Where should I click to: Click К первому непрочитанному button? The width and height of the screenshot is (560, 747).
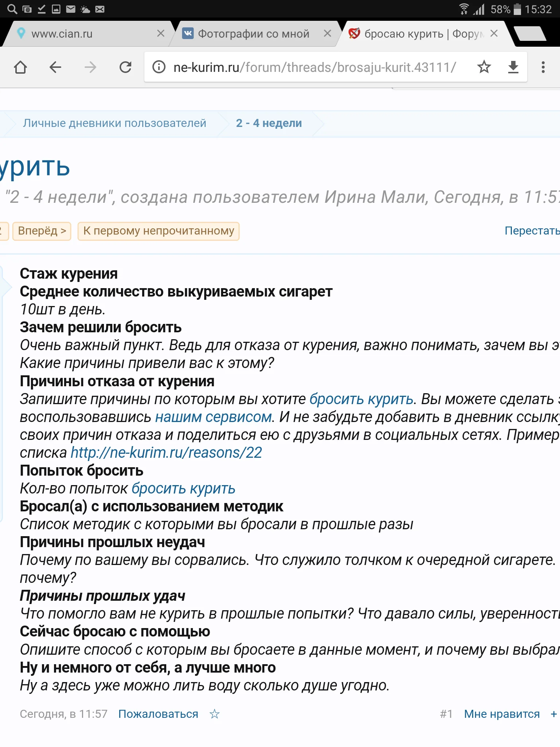[159, 231]
